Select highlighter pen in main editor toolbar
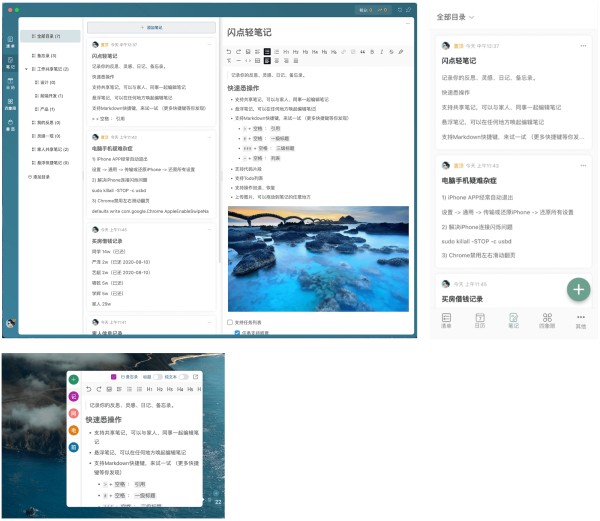This screenshot has width=600, height=521. pos(401,52)
